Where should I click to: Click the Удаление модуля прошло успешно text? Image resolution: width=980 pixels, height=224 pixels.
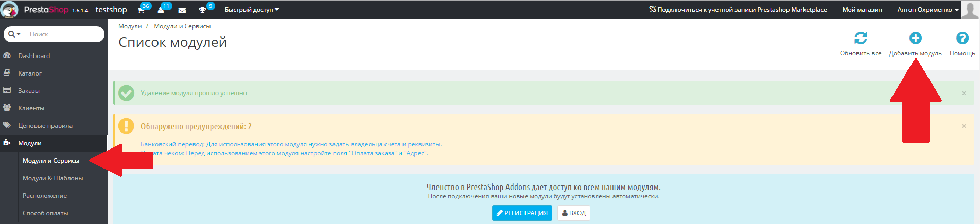click(x=194, y=93)
